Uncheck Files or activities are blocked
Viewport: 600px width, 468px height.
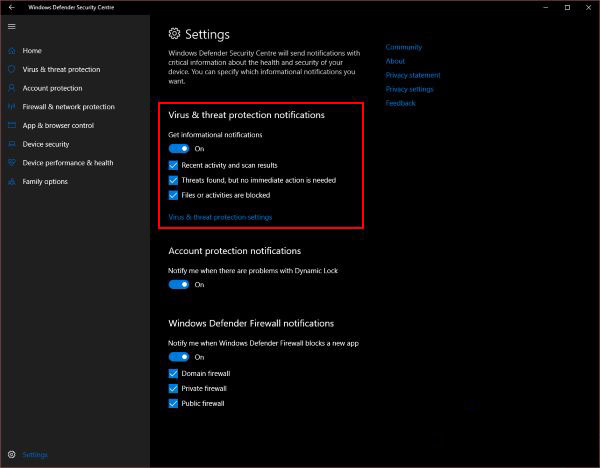pyautogui.click(x=174, y=195)
